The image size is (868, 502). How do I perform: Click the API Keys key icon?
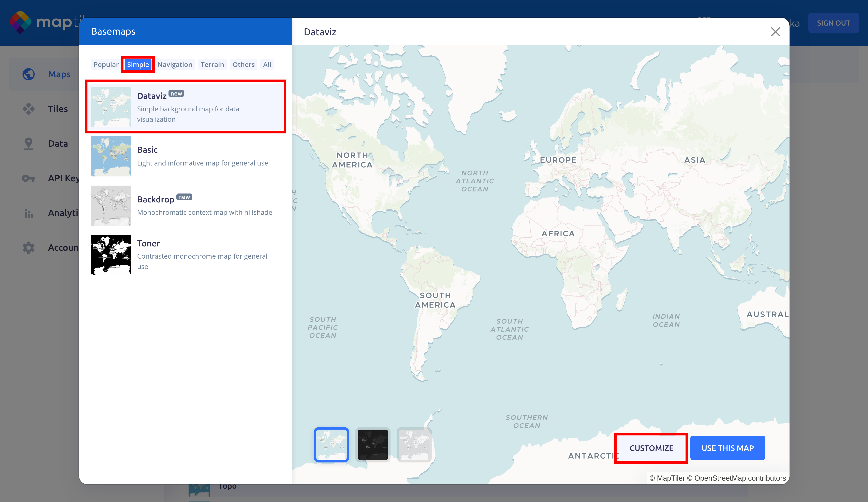point(29,178)
